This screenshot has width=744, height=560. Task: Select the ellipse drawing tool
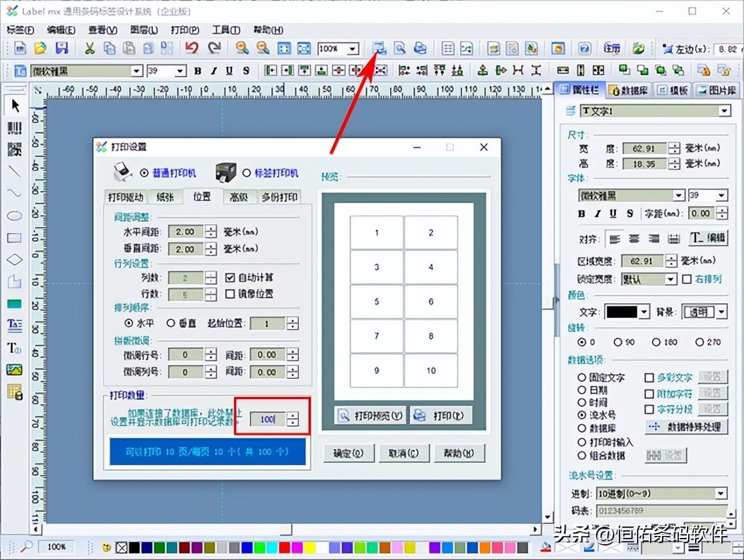15,216
